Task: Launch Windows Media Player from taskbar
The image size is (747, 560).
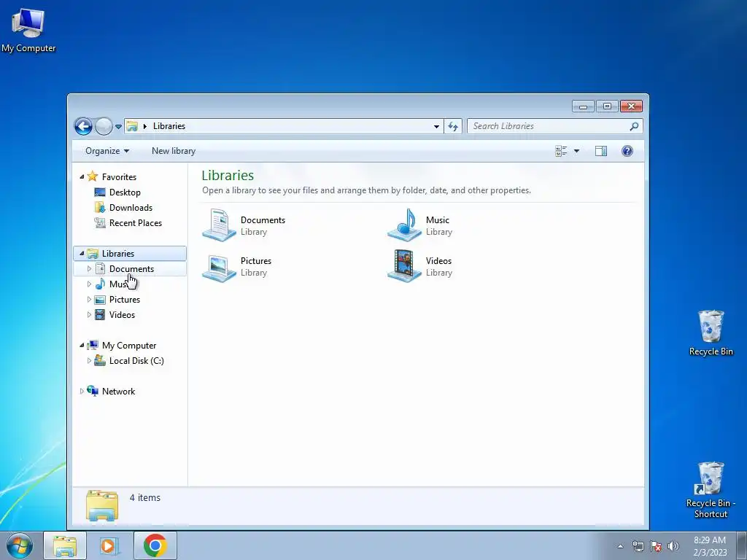Action: point(108,545)
